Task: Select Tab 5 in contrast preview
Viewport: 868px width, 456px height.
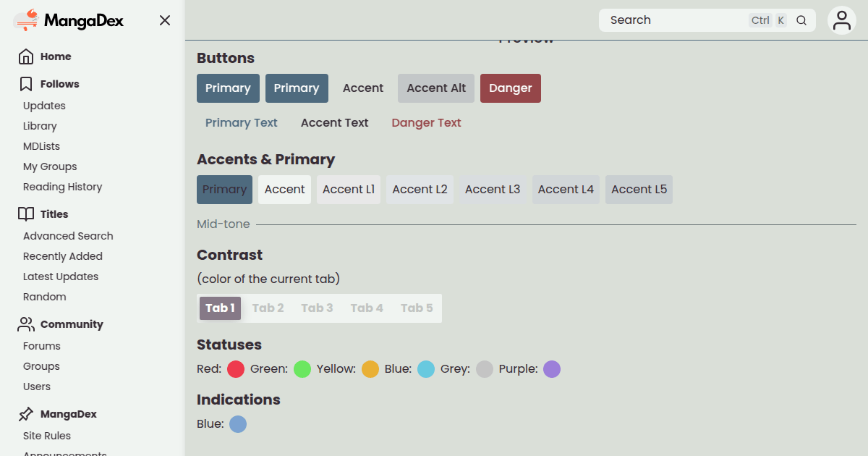Action: pyautogui.click(x=417, y=308)
